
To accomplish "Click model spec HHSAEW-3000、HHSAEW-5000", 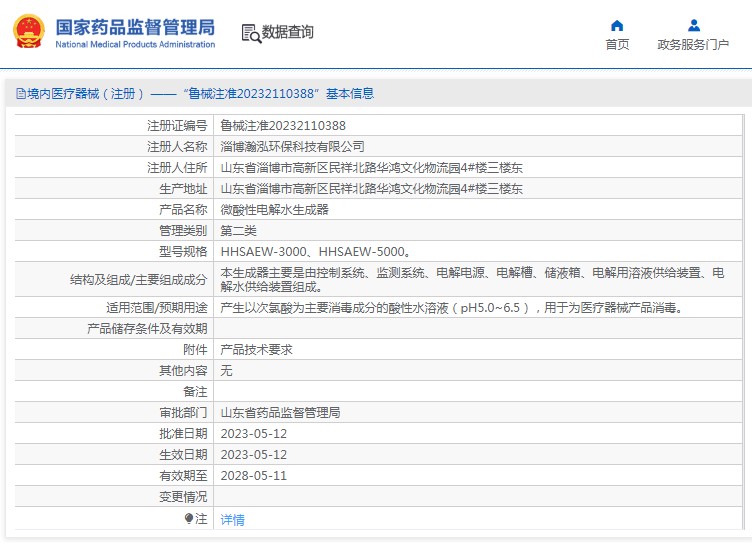I will [316, 252].
